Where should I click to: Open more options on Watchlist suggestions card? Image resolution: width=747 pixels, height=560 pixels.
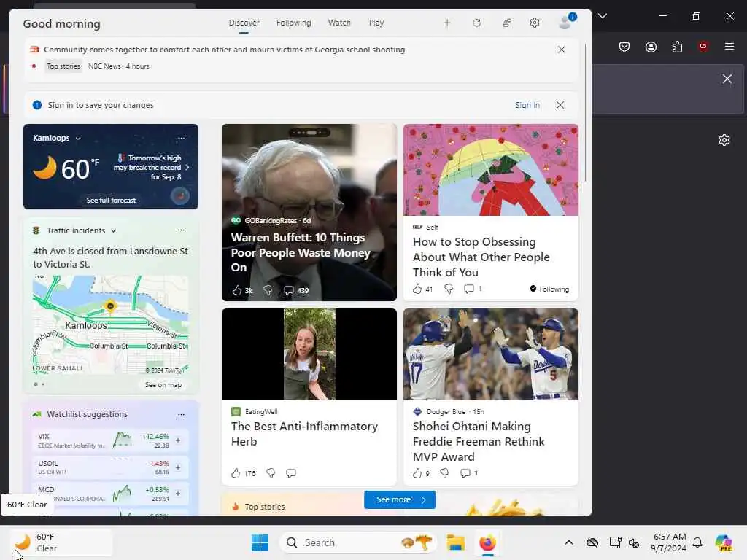pos(181,414)
